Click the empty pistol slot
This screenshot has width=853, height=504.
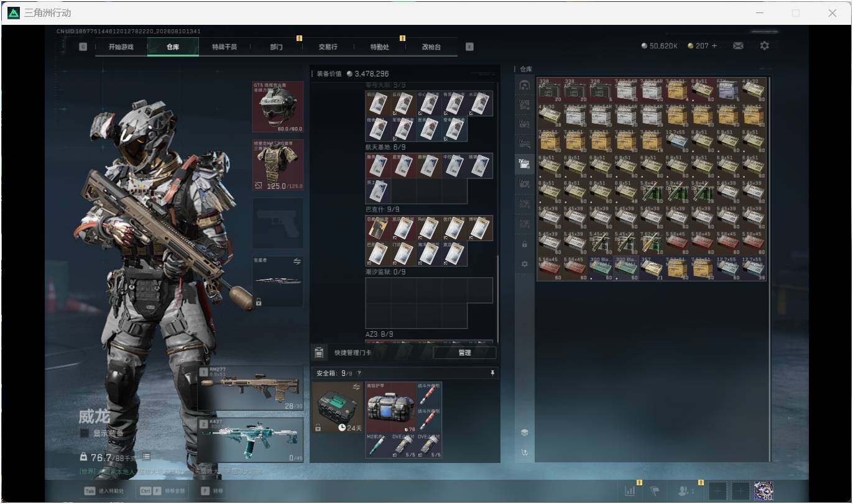point(278,223)
